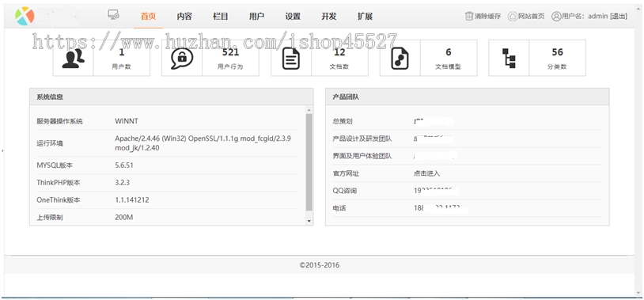Click the MYSQL版本 value 5.6.51
This screenshot has width=644, height=300.
coord(124,165)
